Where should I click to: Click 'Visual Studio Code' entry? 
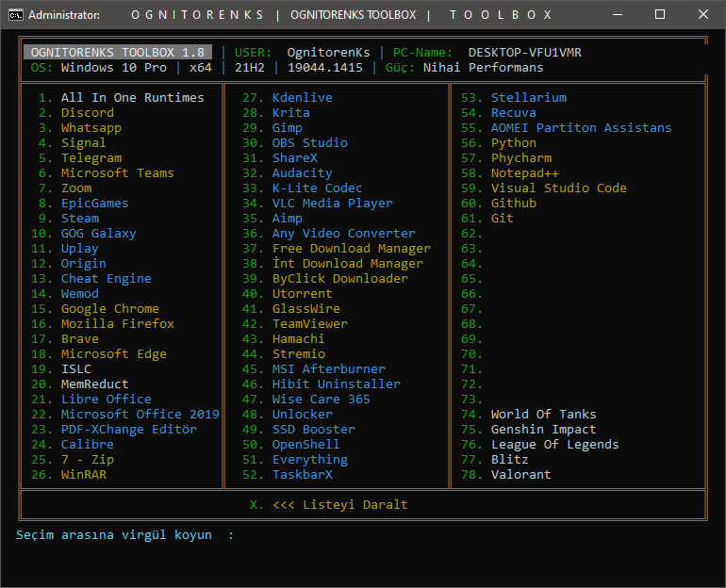[x=559, y=188]
